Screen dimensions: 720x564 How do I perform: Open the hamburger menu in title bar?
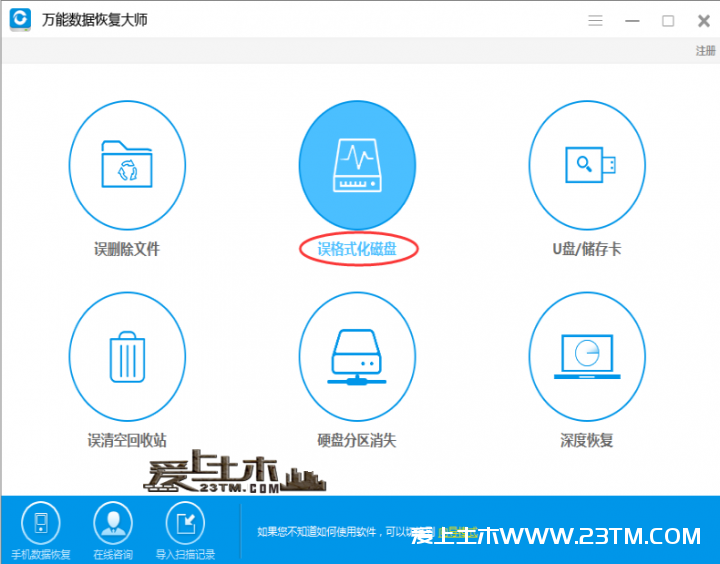pos(595,21)
